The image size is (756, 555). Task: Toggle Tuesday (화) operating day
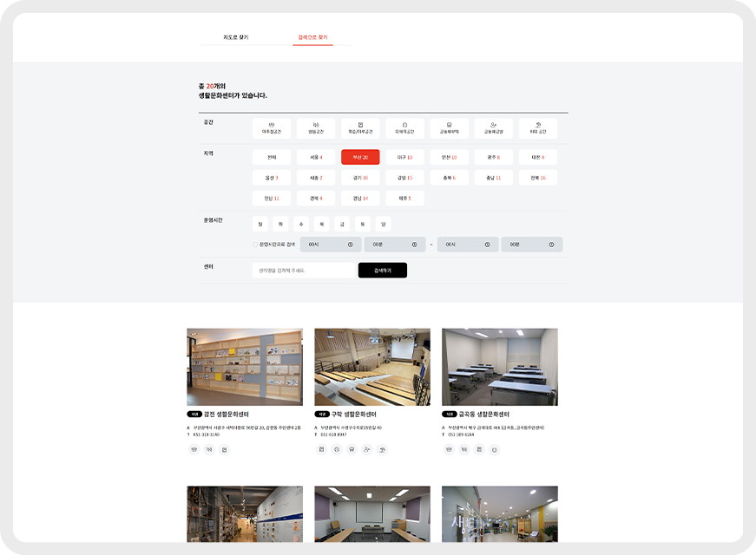pos(280,224)
